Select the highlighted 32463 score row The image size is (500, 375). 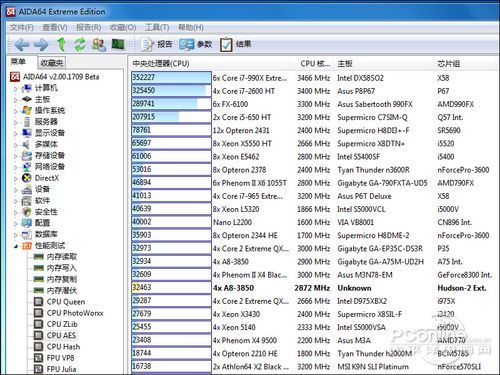coord(313,288)
